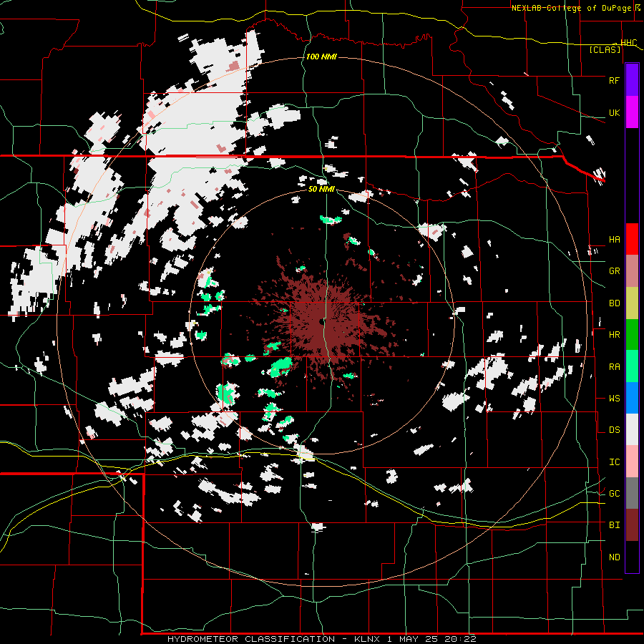Image resolution: width=644 pixels, height=644 pixels.
Task: Click 'HYDROMETEOR CLASSIFICATION' in the bottom caption
Action: (251, 639)
